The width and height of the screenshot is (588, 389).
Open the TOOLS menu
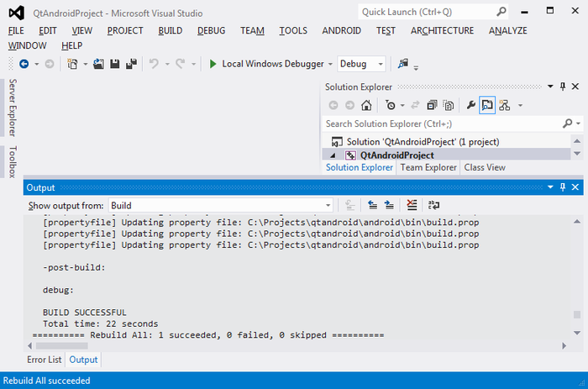pos(293,31)
